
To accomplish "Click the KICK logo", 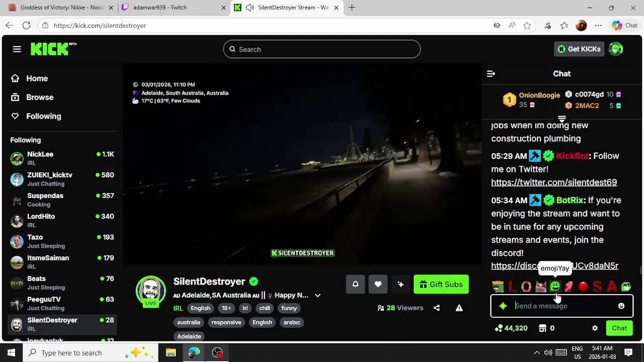I will coord(53,49).
